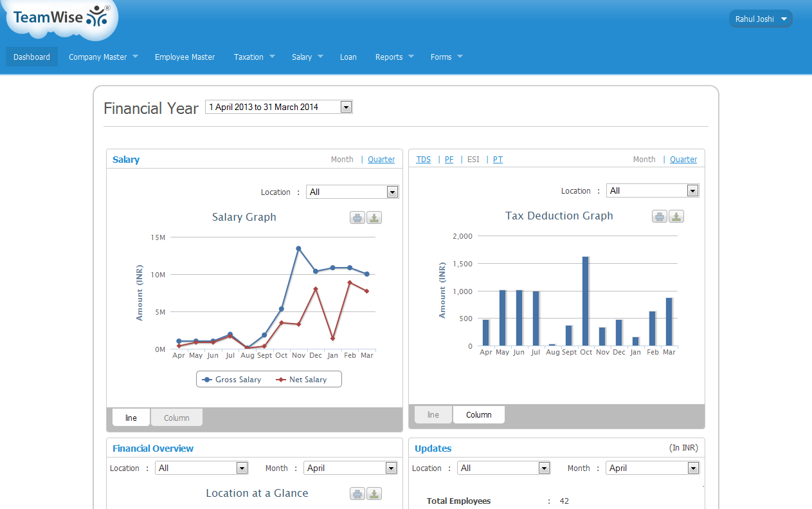Switch Salary panel to Quarter view
Screen dimensions: 812x509
coord(381,160)
